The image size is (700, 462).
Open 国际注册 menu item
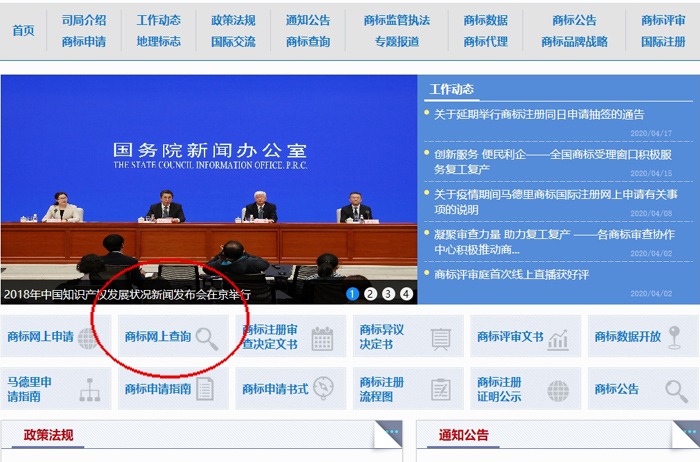point(663,42)
